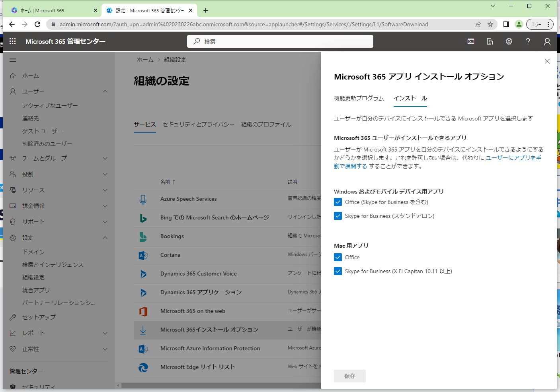Expand the レポート navigation section
This screenshot has width=560, height=392.
105,333
